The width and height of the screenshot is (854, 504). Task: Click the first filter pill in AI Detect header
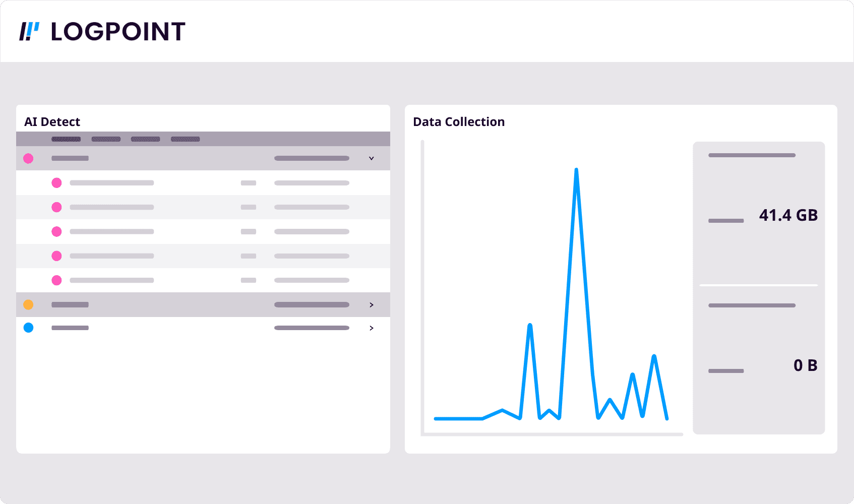coord(66,139)
